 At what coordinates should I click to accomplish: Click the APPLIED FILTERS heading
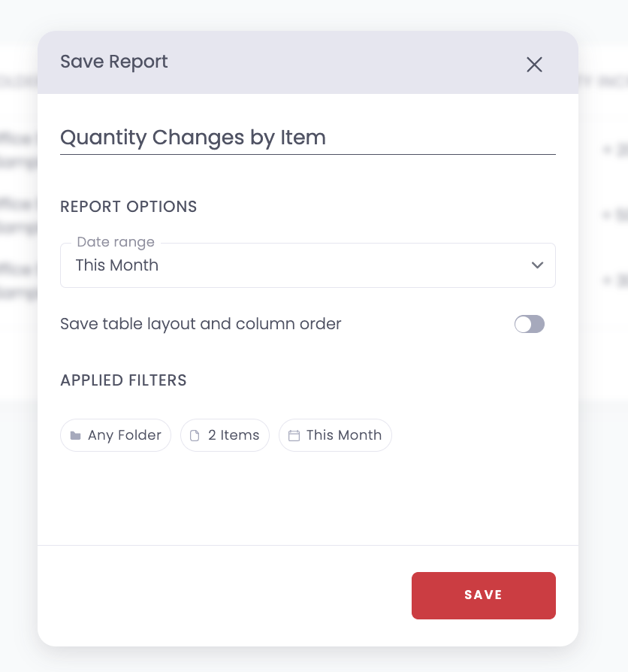click(123, 380)
